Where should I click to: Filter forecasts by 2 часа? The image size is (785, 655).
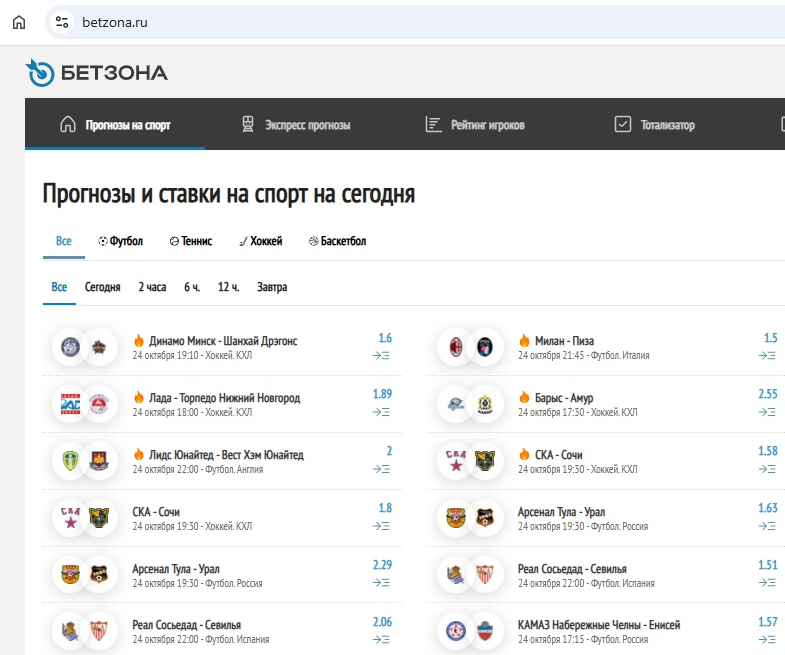[x=152, y=287]
